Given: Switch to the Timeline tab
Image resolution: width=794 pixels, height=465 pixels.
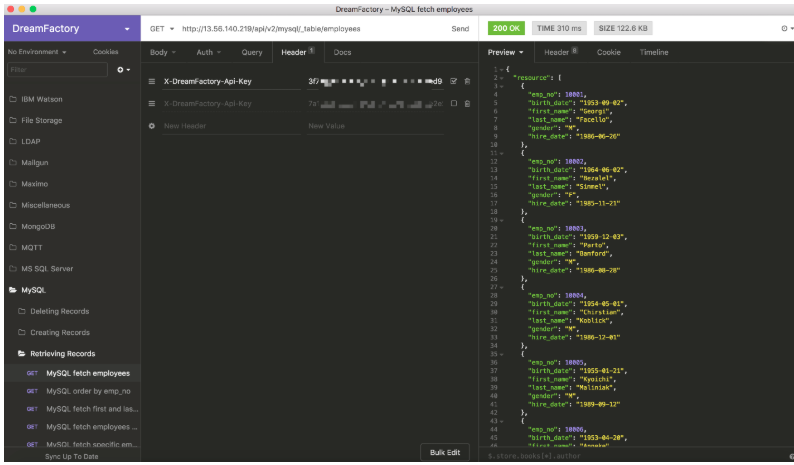Looking at the screenshot, I should coord(654,52).
